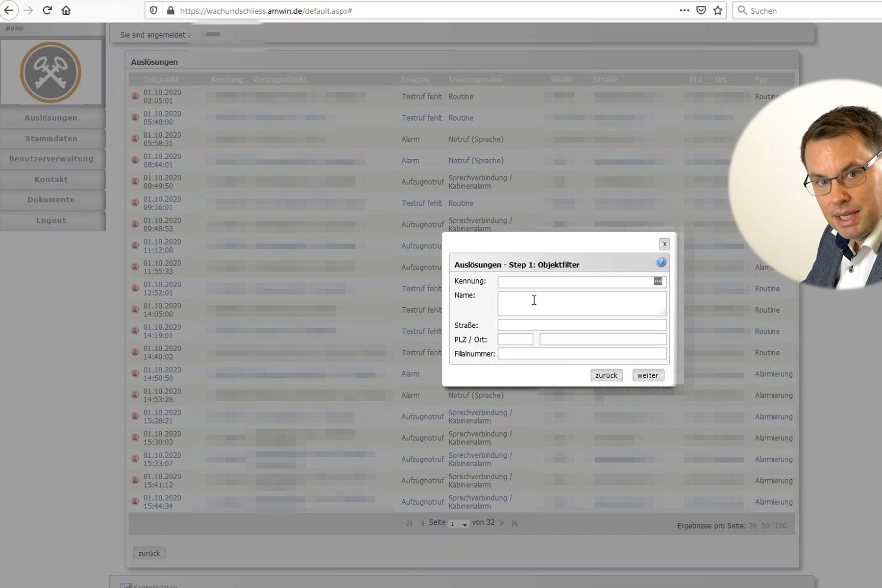Click the Pocket save icon

click(x=701, y=10)
